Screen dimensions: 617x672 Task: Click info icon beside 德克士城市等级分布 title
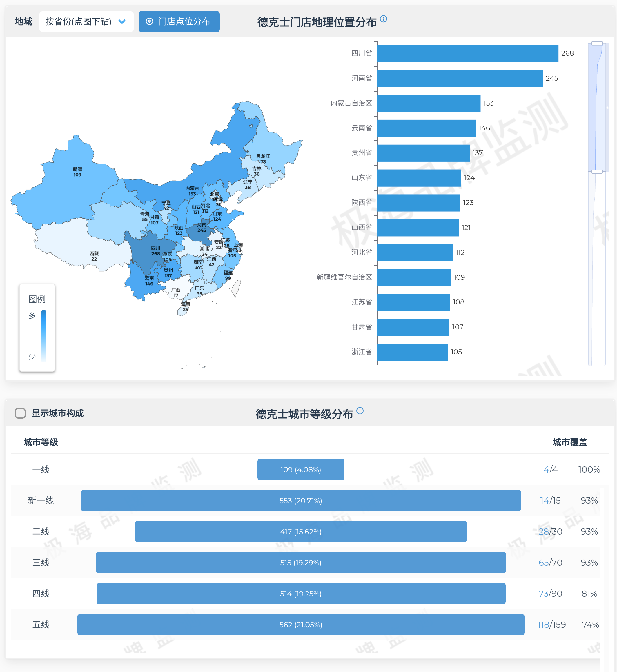tap(360, 411)
